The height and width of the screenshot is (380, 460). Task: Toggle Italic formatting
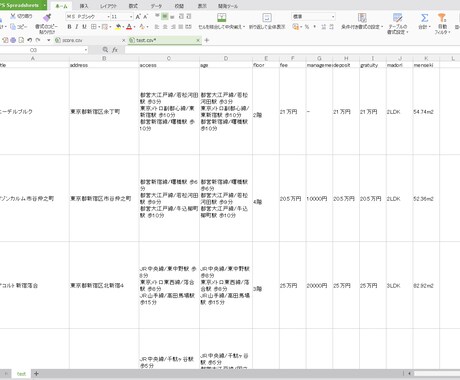point(77,27)
